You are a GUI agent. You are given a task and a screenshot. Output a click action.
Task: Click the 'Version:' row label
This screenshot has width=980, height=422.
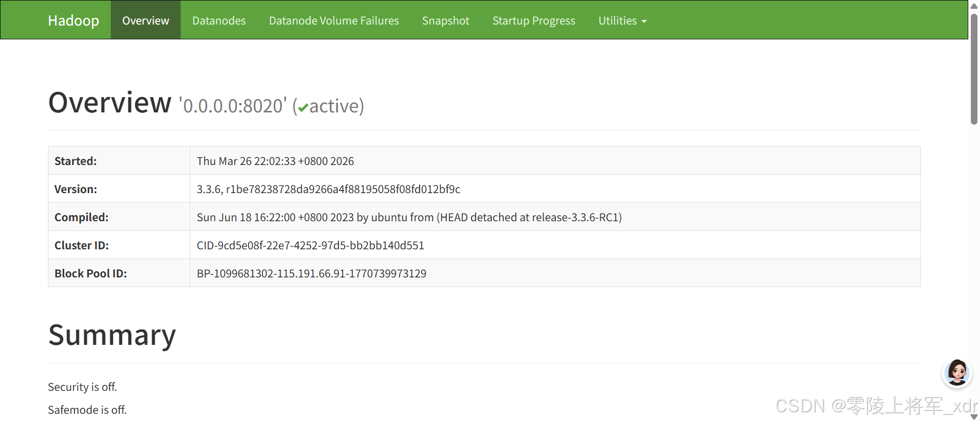(76, 189)
